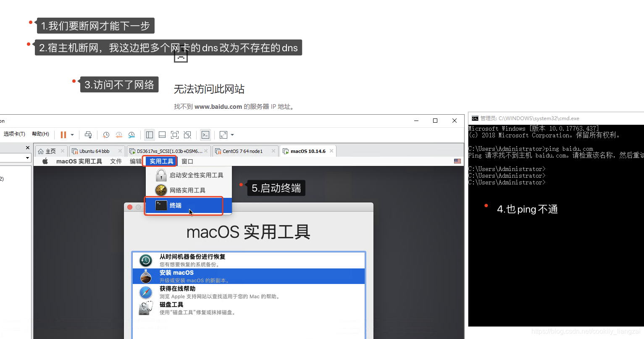Click the Terminal icon in the menu
The height and width of the screenshot is (339, 644).
(x=161, y=205)
